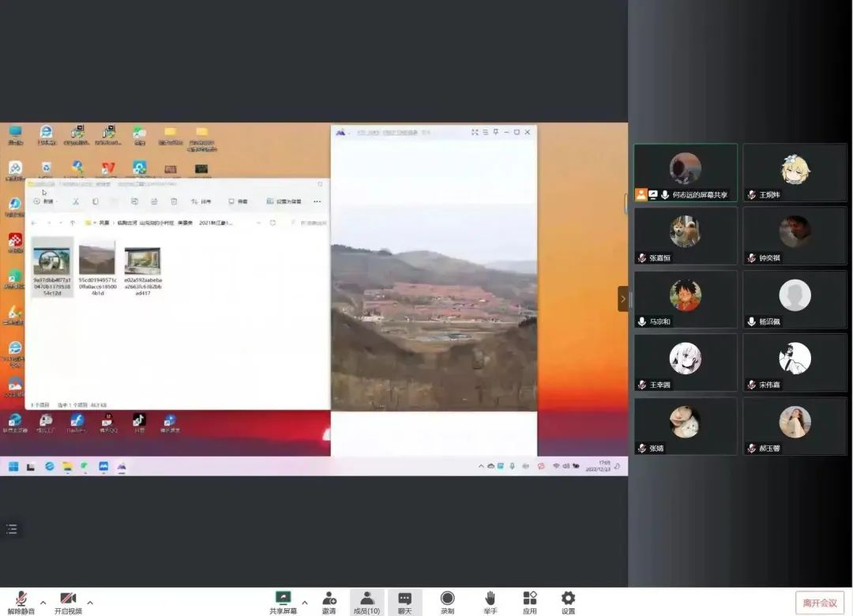Open the 成员(10) members list
This screenshot has height=616, width=853.
pos(366,601)
